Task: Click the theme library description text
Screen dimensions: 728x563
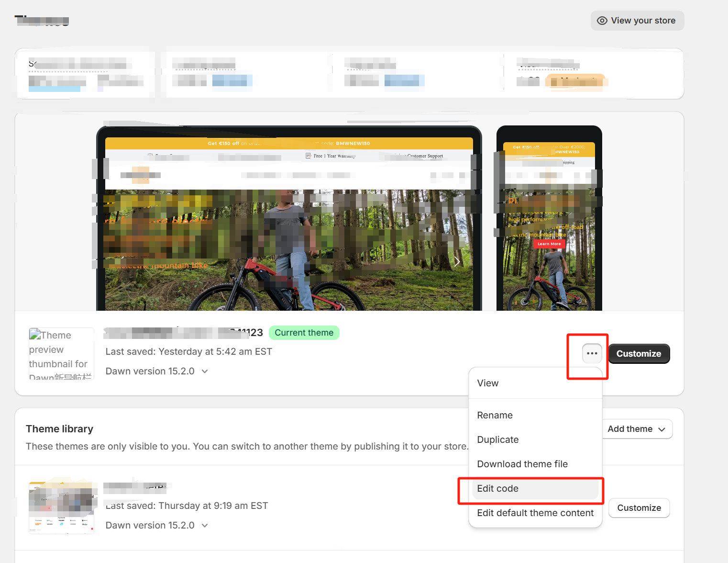Action: (x=247, y=446)
